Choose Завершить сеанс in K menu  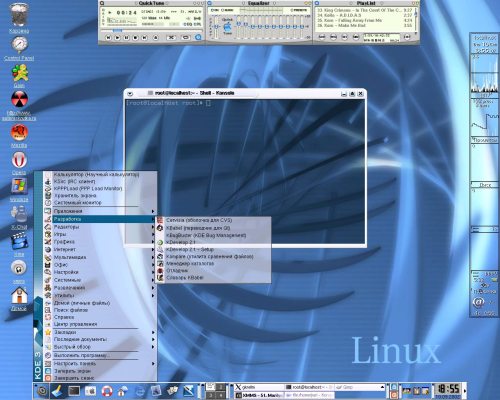click(x=100, y=378)
